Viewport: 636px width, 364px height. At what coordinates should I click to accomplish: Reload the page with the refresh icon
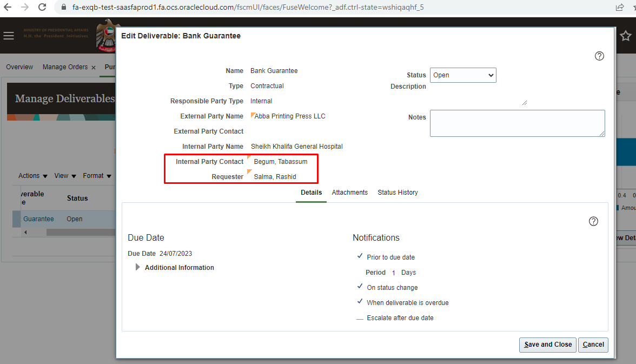[x=42, y=8]
